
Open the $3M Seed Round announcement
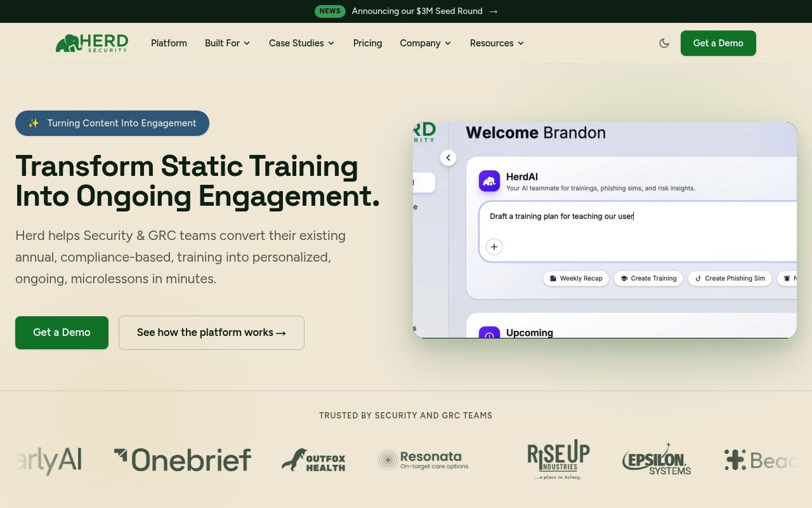pos(417,11)
